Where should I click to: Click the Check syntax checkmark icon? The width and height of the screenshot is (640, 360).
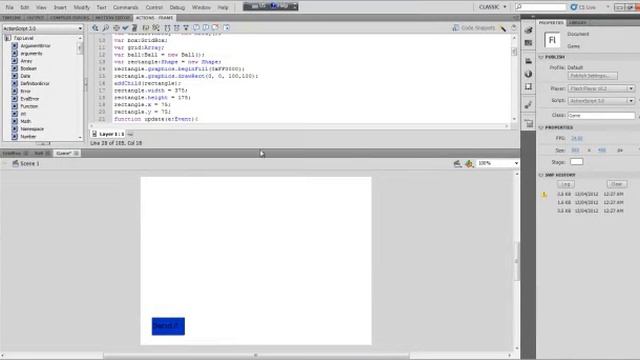[x=125, y=28]
